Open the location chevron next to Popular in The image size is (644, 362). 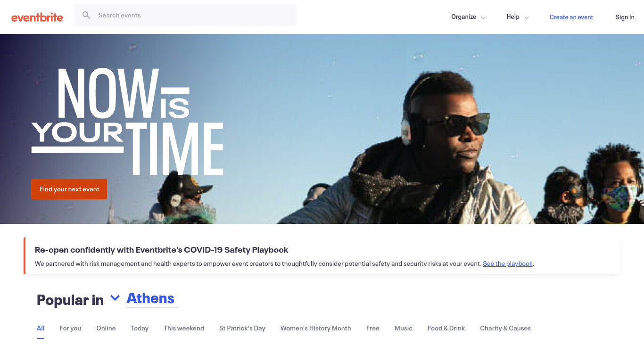click(x=115, y=298)
